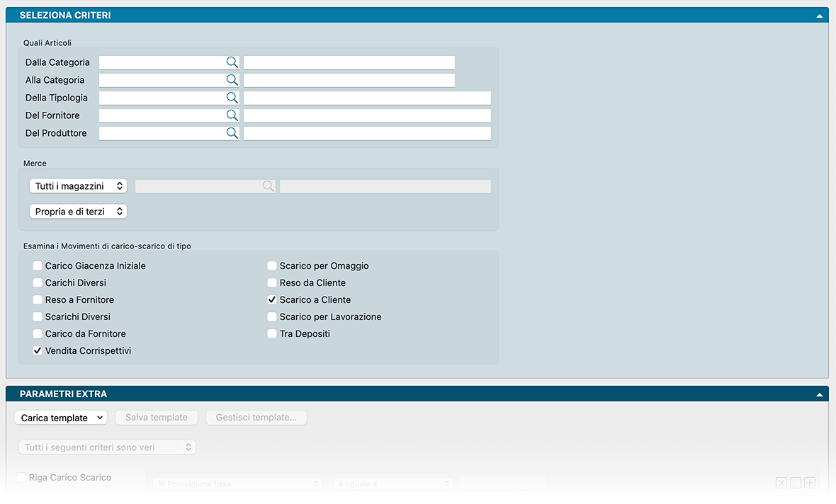Open the Carica template dropdown
This screenshot has height=504, width=836.
[61, 418]
